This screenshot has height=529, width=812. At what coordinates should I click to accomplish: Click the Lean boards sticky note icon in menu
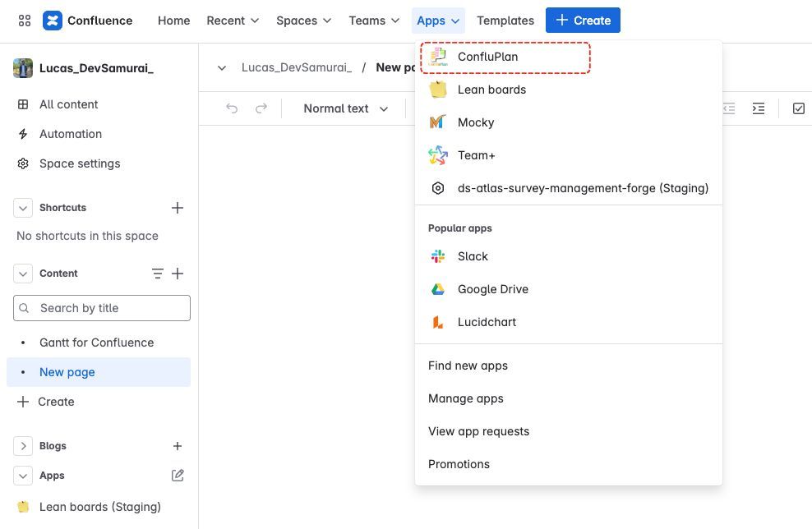point(438,90)
